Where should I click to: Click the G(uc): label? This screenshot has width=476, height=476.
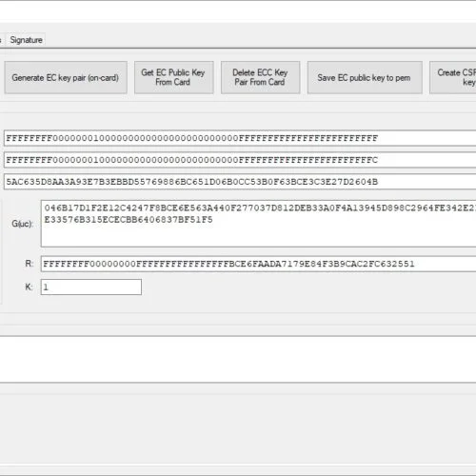[22, 224]
